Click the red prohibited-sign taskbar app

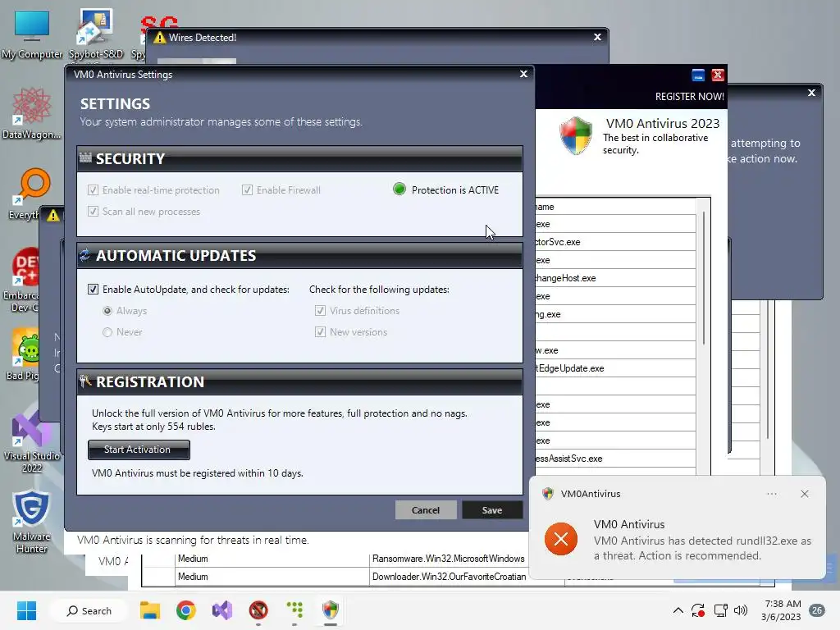pyautogui.click(x=258, y=610)
